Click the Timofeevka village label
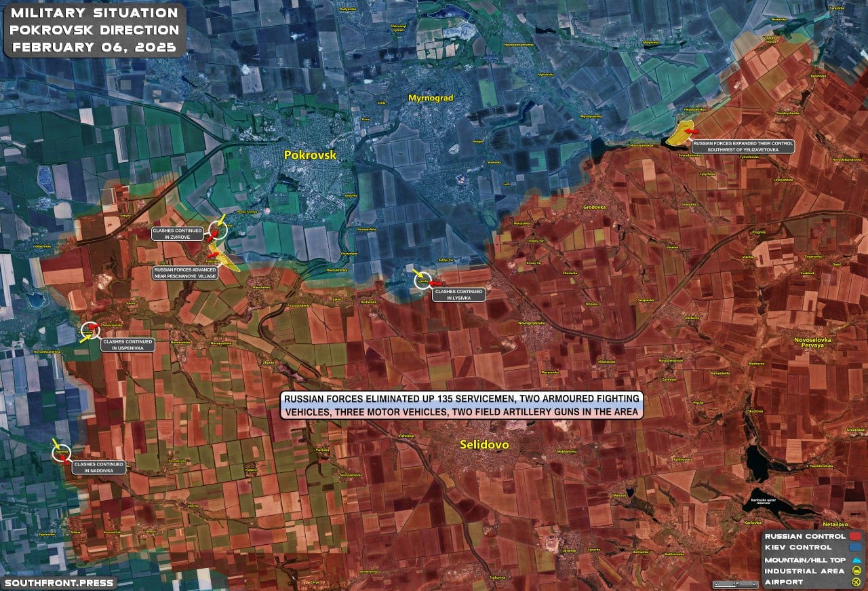This screenshot has width=868, height=591. point(749,157)
